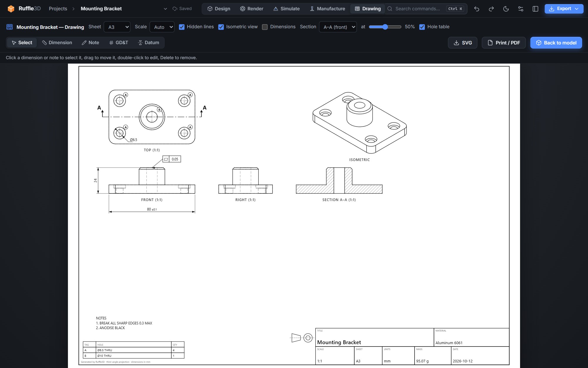Screen dimensions: 588x368
Task: Go to Projects breadcrumb link
Action: point(58,9)
